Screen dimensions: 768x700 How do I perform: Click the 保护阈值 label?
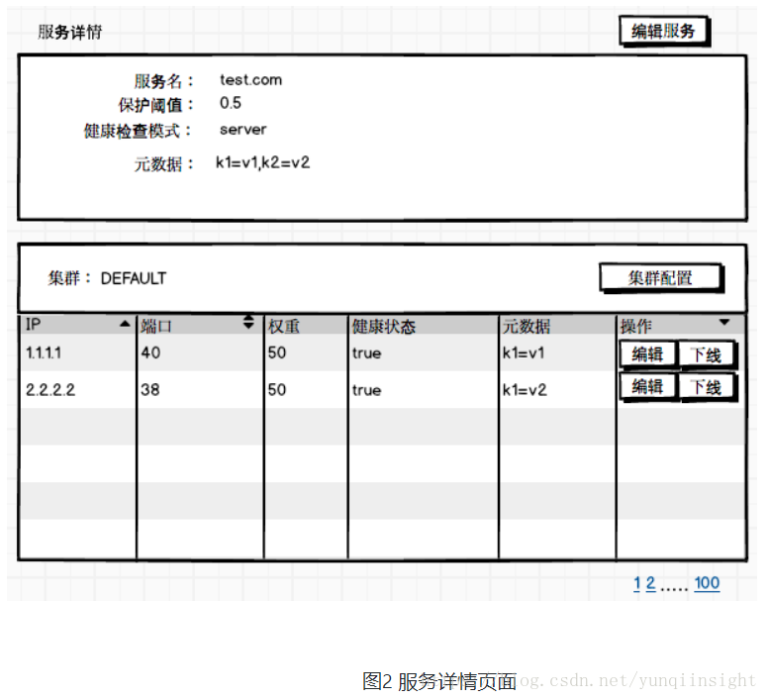pos(155,105)
